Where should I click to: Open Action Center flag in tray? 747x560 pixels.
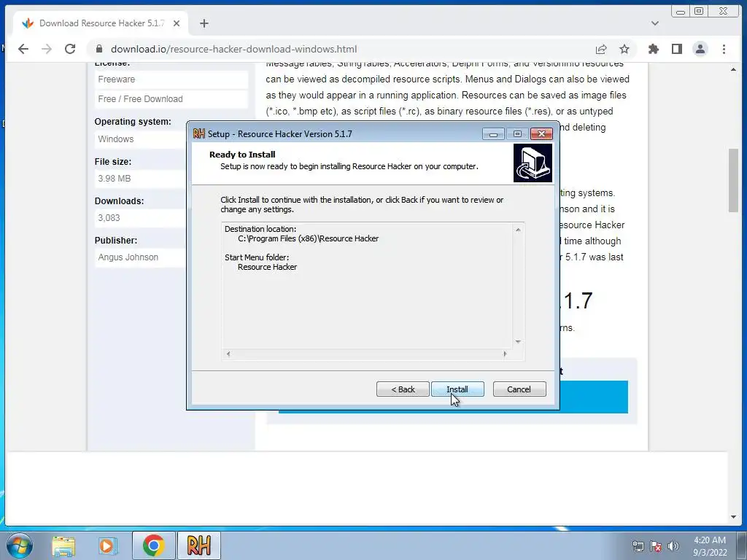[656, 546]
